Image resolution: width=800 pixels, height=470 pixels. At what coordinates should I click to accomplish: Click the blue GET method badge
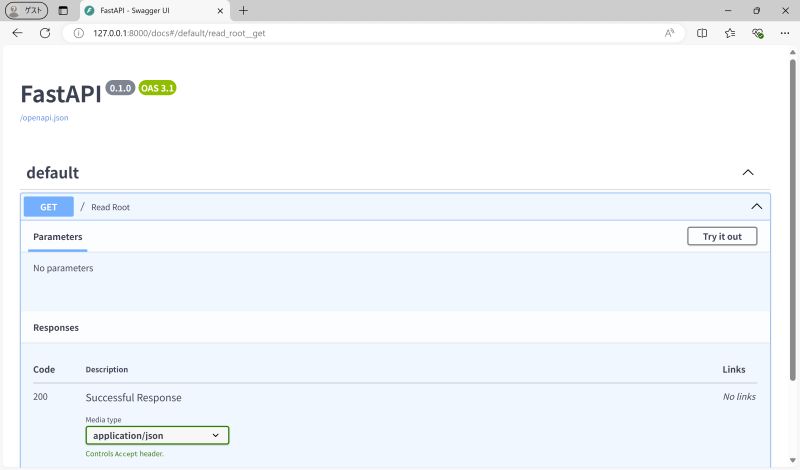[x=48, y=207]
